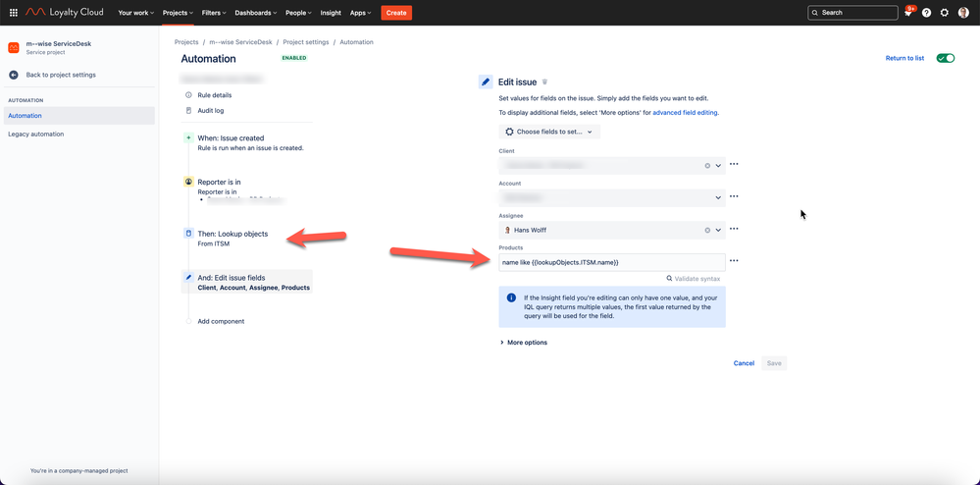Click the Reporter condition user icon
Image resolution: width=980 pixels, height=485 pixels.
tap(188, 182)
